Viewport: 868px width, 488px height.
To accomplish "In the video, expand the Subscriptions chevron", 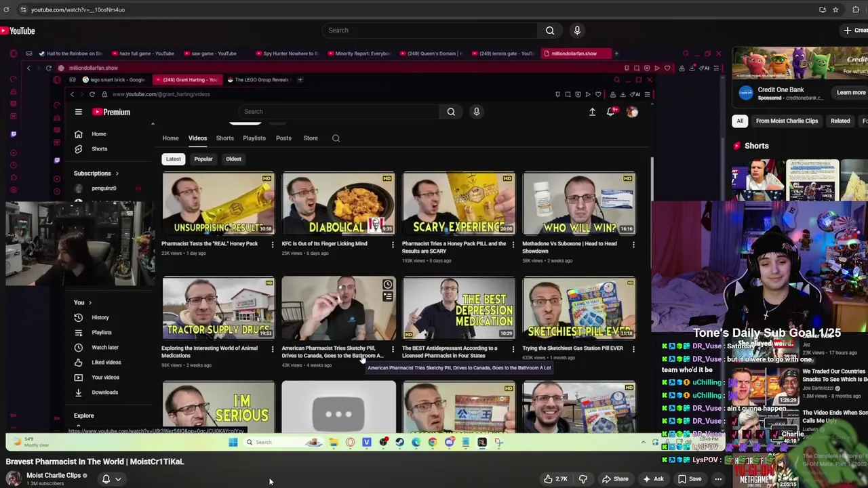I will (x=117, y=174).
